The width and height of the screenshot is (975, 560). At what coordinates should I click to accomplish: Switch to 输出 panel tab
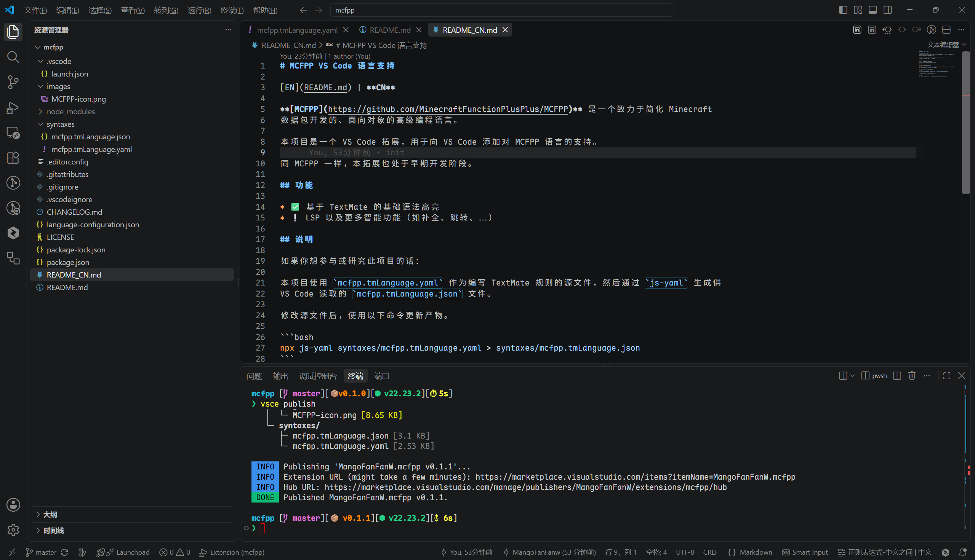(280, 376)
